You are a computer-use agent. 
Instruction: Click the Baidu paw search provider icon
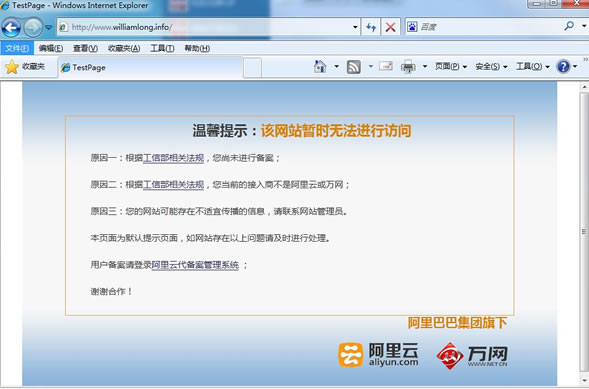click(x=412, y=27)
